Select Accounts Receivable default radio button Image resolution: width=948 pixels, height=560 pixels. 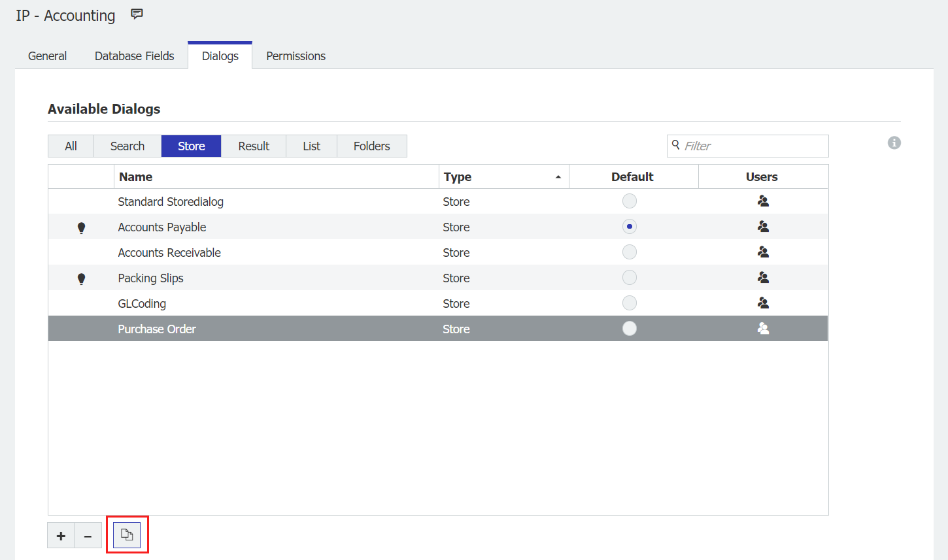(629, 252)
